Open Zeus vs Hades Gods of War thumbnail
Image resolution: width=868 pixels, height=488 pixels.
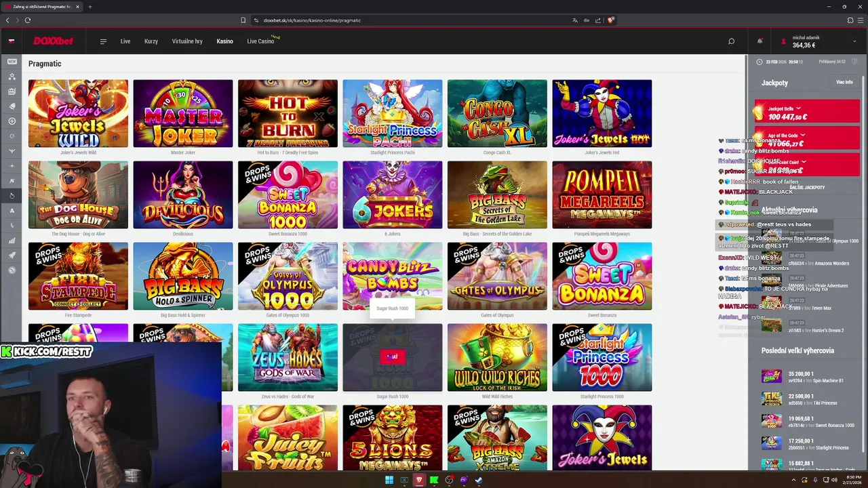[288, 357]
